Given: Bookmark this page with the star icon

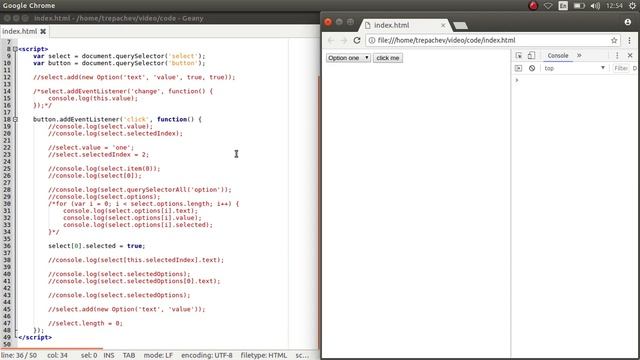Looking at the screenshot, I should coord(614,40).
